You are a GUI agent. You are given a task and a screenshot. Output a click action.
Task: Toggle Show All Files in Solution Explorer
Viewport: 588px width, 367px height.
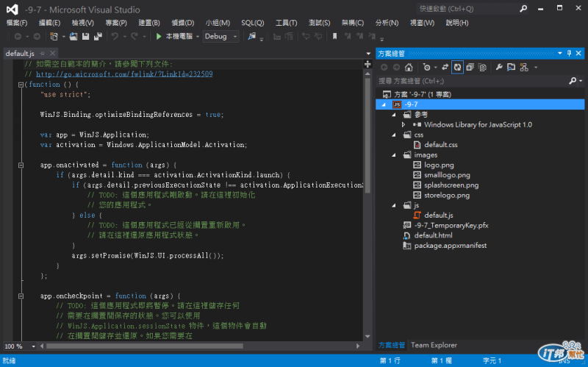(482, 67)
